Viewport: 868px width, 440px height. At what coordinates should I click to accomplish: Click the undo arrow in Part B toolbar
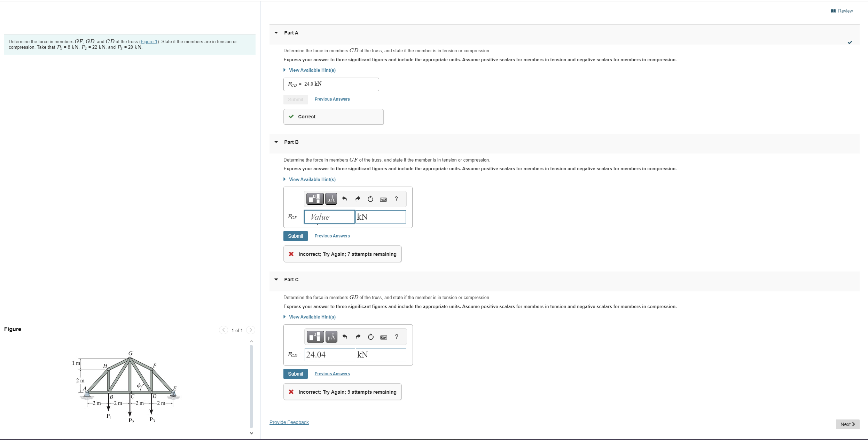pyautogui.click(x=344, y=199)
